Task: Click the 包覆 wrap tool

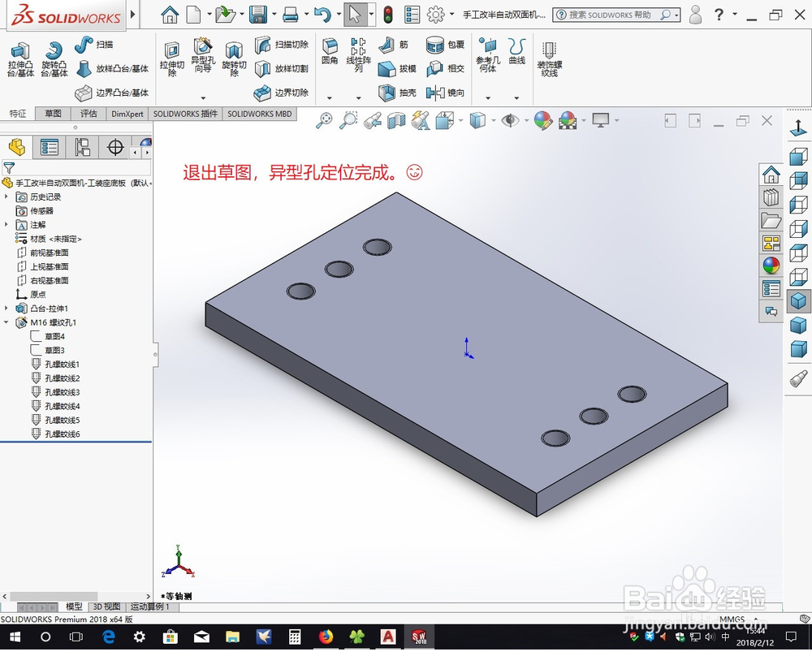Action: 445,45
